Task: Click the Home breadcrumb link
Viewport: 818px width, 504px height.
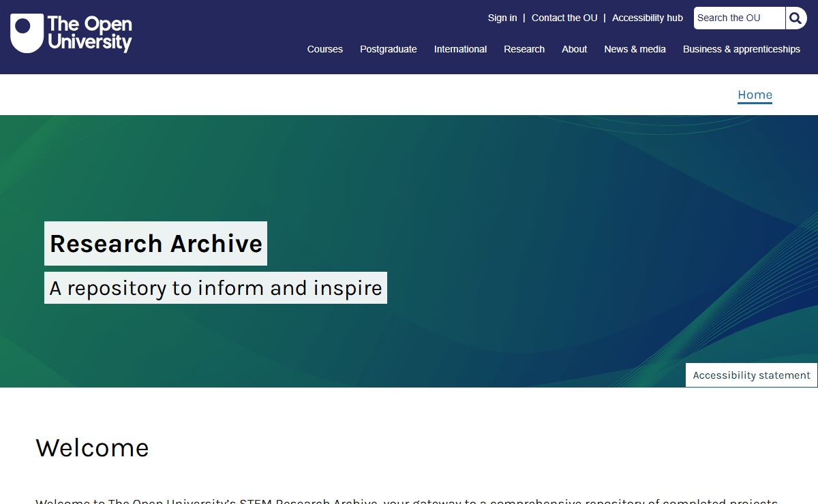Action: (x=755, y=95)
